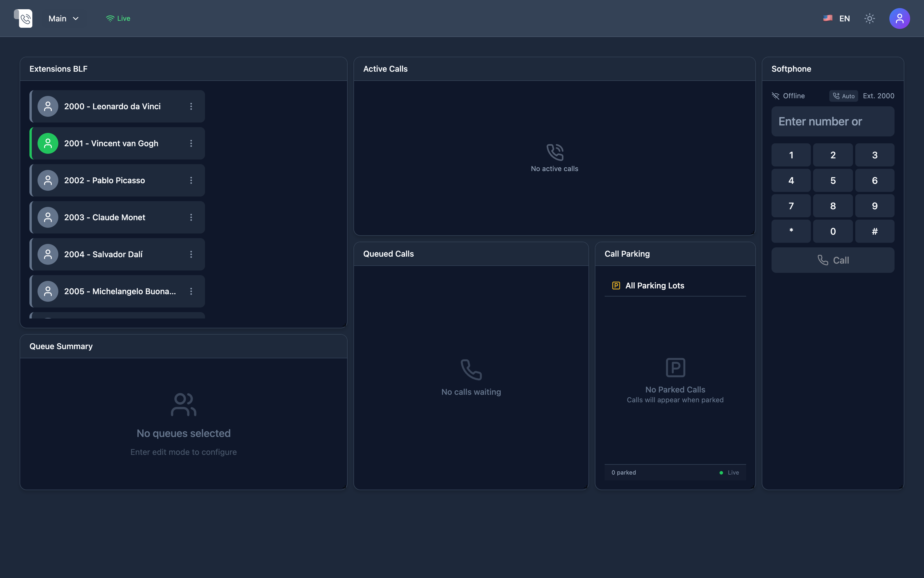Dial digit 4 on the keypad
Image resolution: width=924 pixels, height=578 pixels.
coord(791,180)
